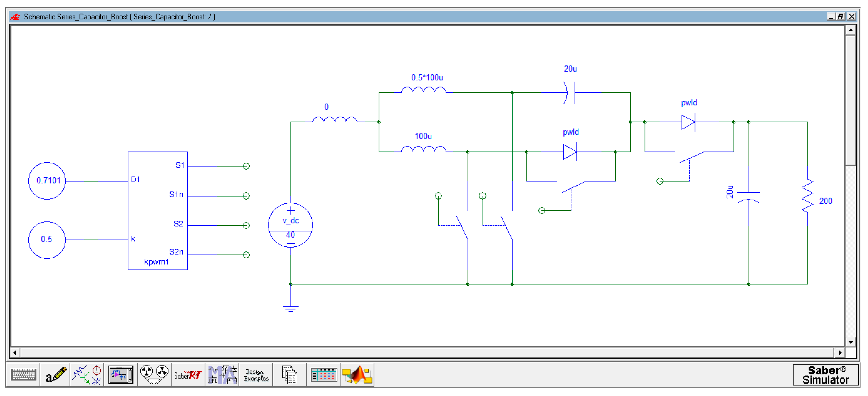Select the 200 load resistor
The image size is (868, 396).
(808, 196)
